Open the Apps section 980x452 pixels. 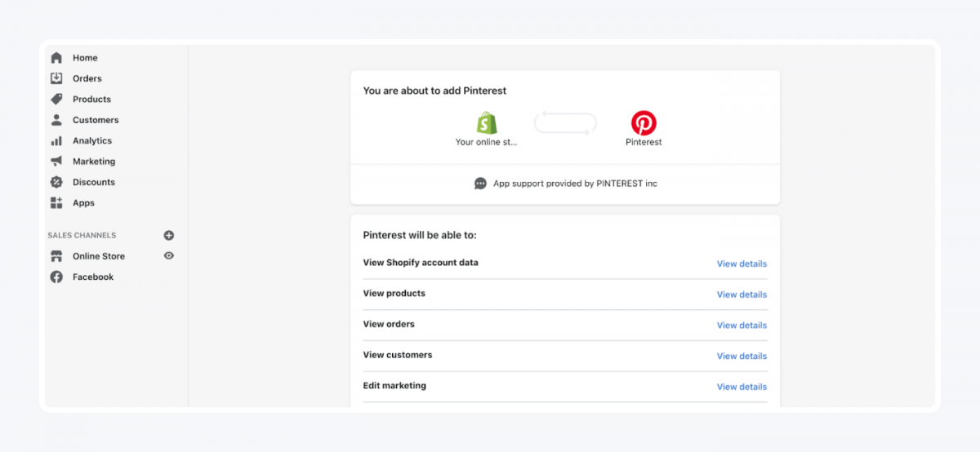tap(83, 203)
